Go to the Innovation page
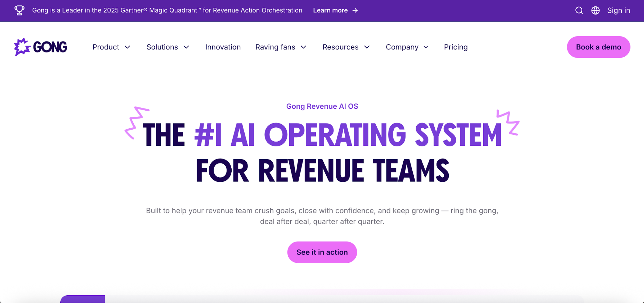The image size is (644, 303). (223, 47)
